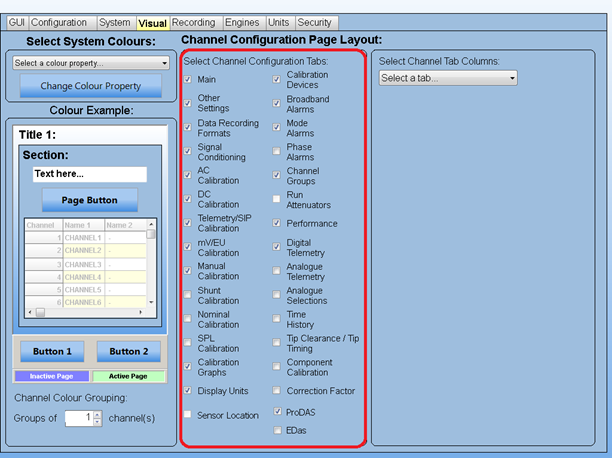The height and width of the screenshot is (458, 612).
Task: Check the SPL Calibration checkbox
Action: point(188,342)
